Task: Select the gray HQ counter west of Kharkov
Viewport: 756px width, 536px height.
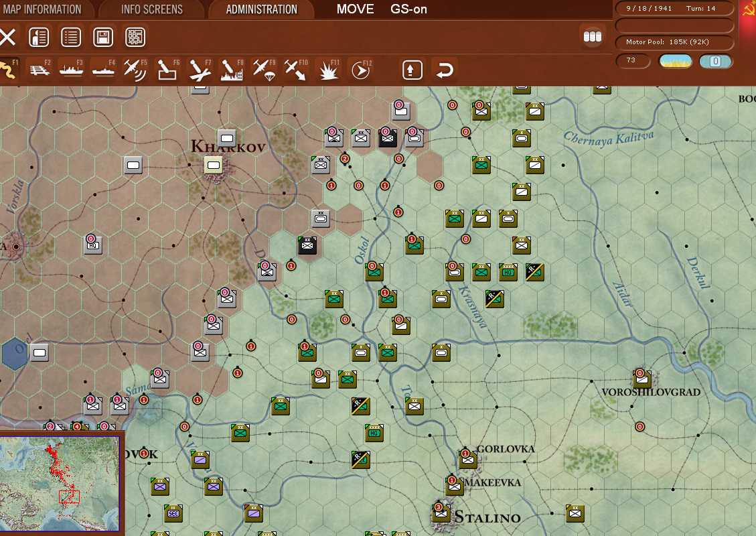Action: pyautogui.click(x=93, y=245)
